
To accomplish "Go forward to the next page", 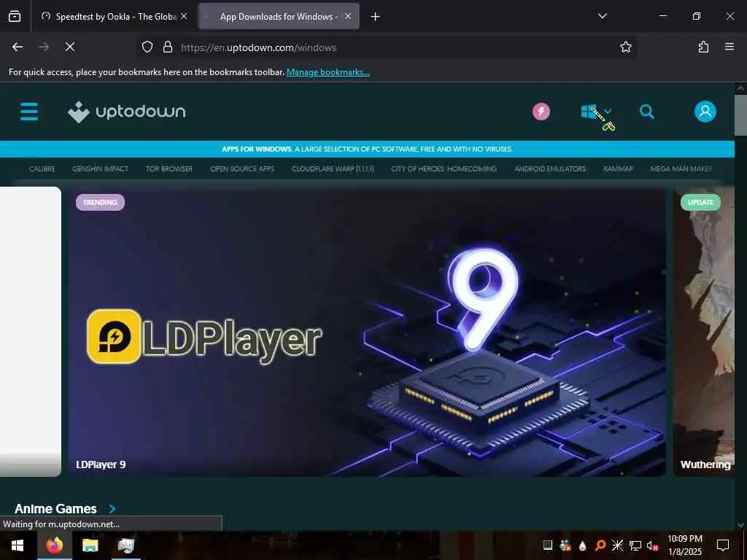I will (44, 47).
